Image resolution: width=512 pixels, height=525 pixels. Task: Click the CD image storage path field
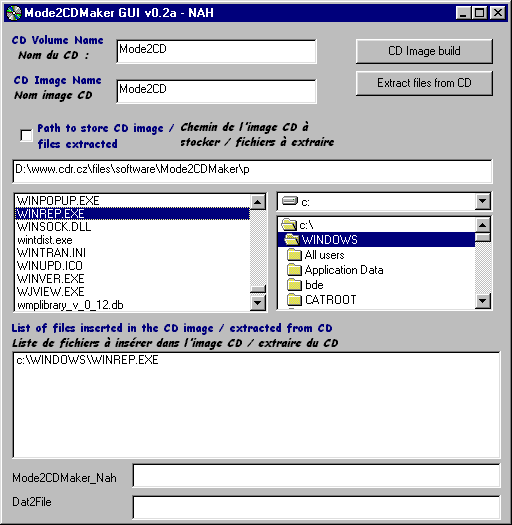point(252,171)
